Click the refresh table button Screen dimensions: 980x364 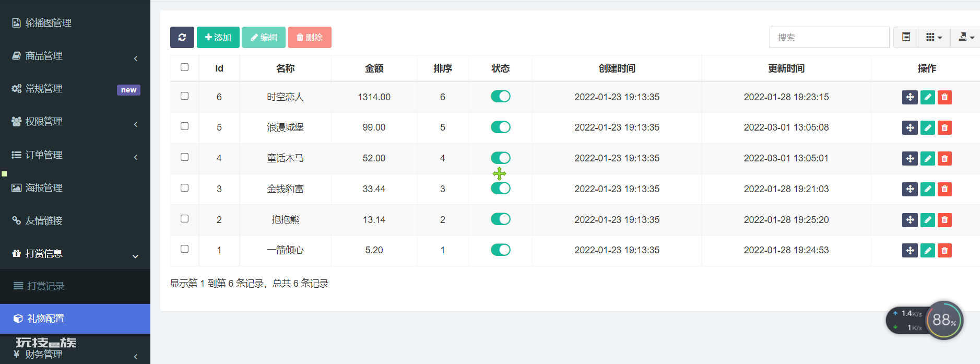click(x=182, y=37)
